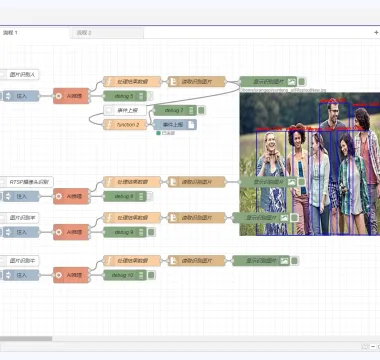Select the debug 10 node list icon
The width and height of the screenshot is (380, 360).
[x=141, y=275]
